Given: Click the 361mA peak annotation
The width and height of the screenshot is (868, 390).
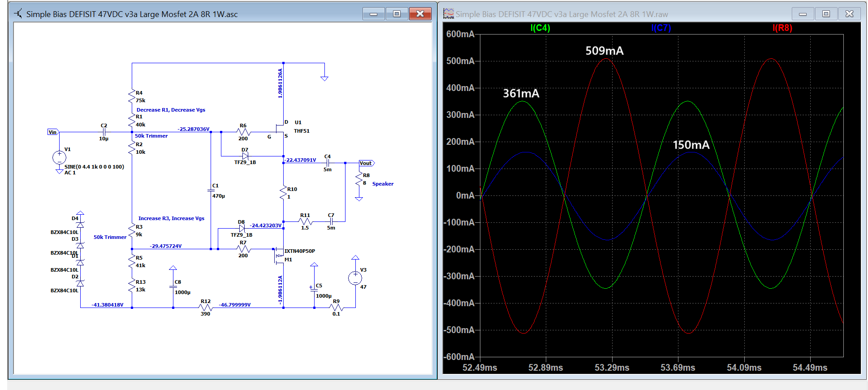Looking at the screenshot, I should tap(521, 93).
